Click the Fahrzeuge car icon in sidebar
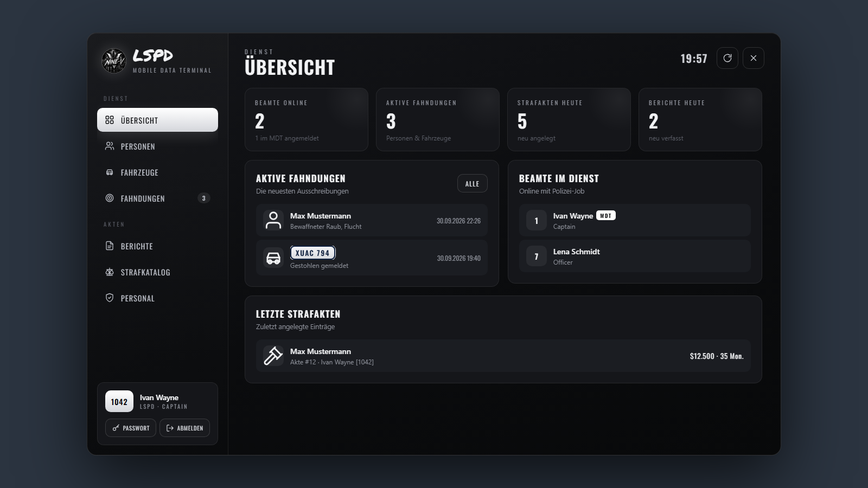The width and height of the screenshot is (868, 488). coord(110,172)
